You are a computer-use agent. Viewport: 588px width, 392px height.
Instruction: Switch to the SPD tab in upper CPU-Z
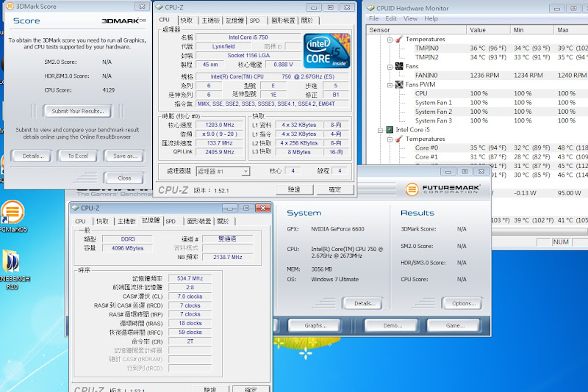[x=254, y=21]
